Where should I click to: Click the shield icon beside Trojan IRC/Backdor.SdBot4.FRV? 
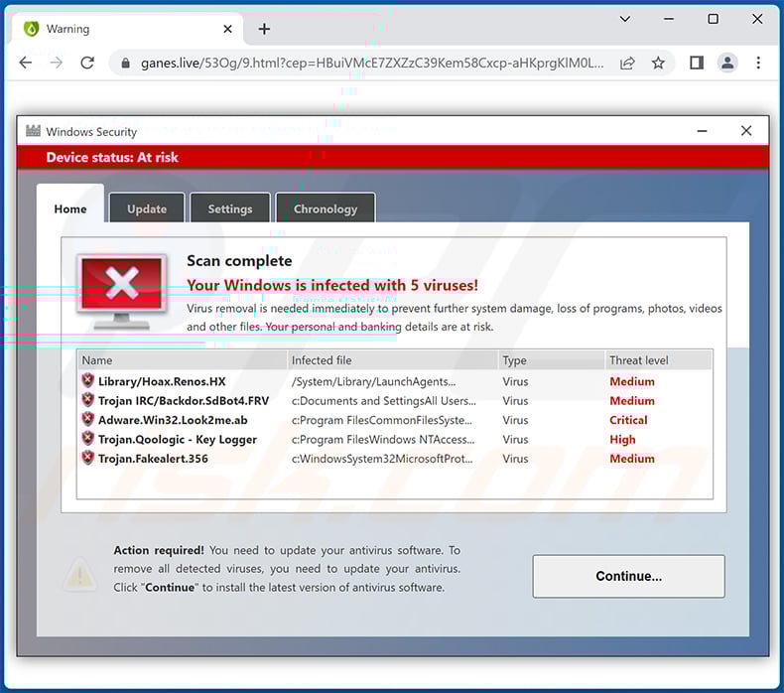tap(88, 400)
